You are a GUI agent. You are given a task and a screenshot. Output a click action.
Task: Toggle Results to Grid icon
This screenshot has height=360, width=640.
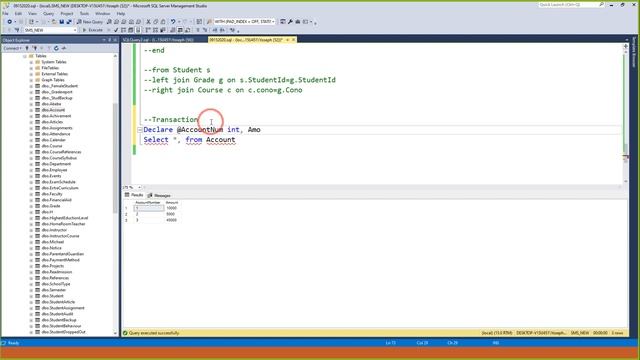180,30
